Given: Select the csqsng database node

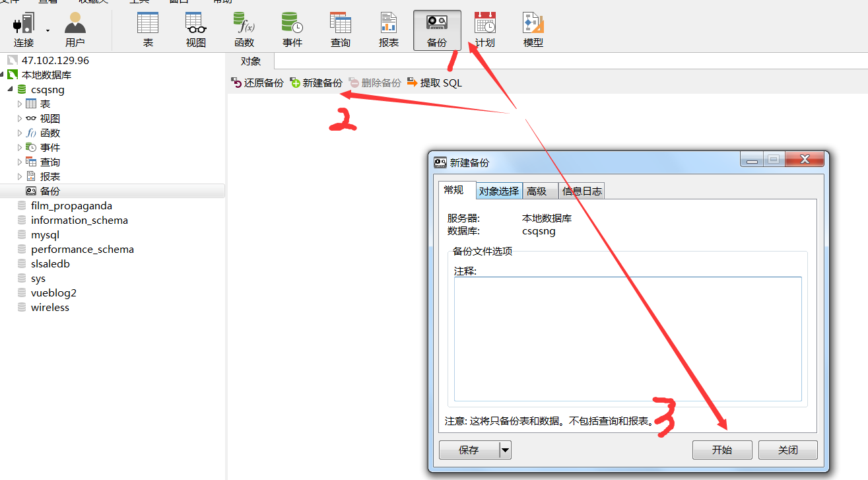Looking at the screenshot, I should 48,89.
